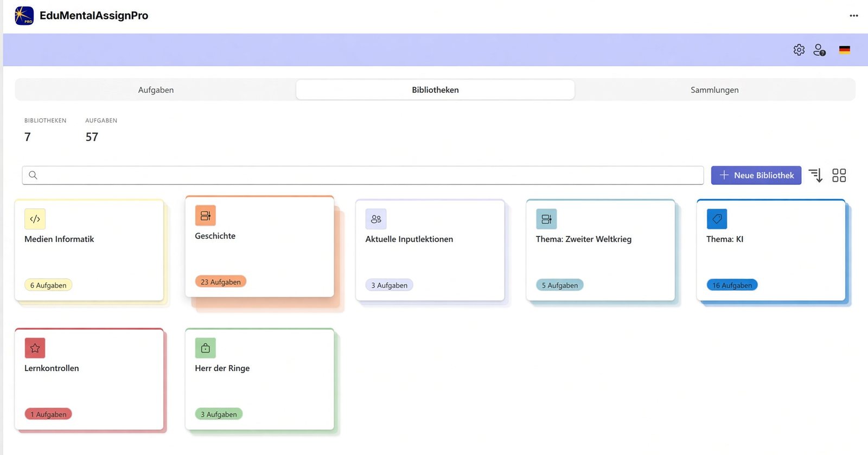Open the Geschichte library title

coord(215,236)
